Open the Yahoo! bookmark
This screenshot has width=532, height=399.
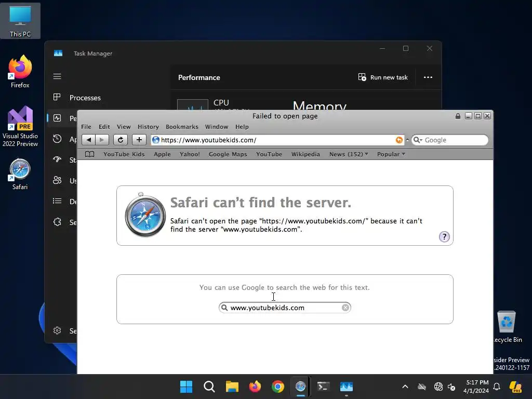click(x=190, y=154)
